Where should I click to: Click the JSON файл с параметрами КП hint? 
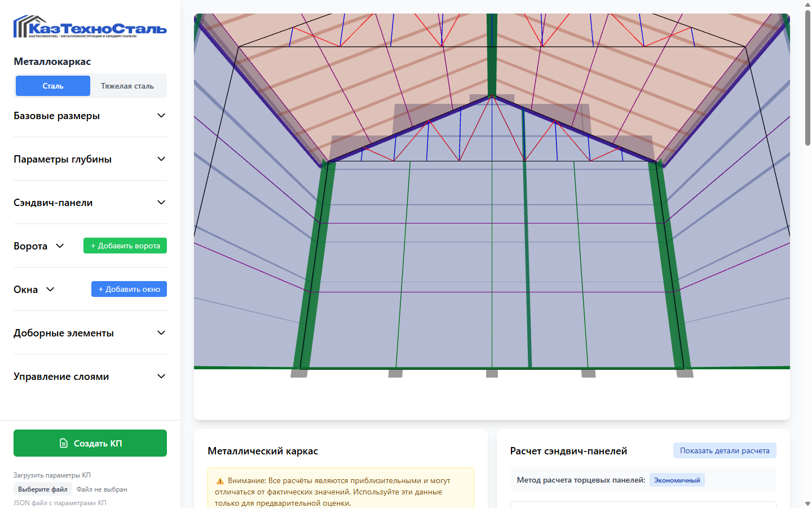pyautogui.click(x=60, y=502)
